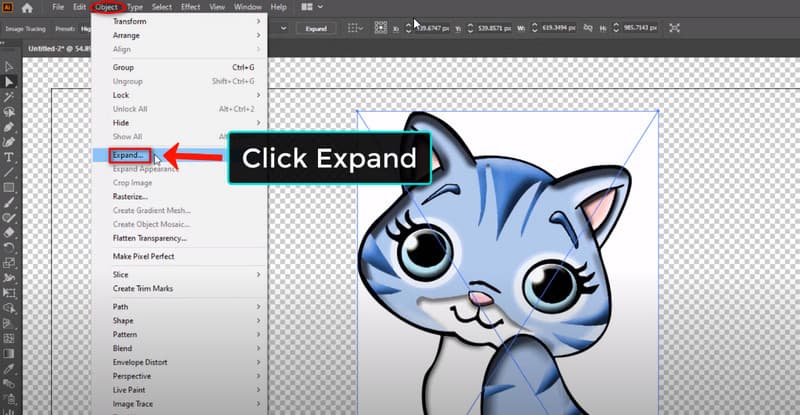This screenshot has width=800, height=415.
Task: Open the File menu
Action: (58, 7)
